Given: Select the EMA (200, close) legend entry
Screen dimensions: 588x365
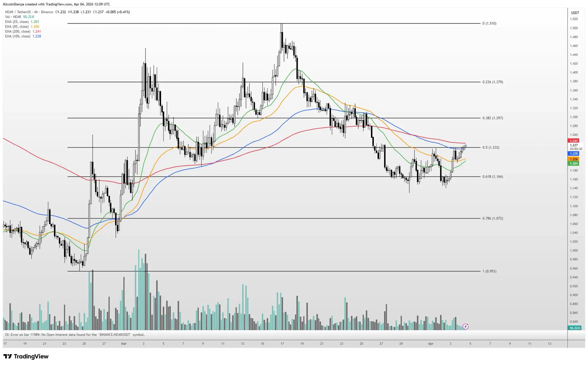Looking at the screenshot, I should 18,32.
